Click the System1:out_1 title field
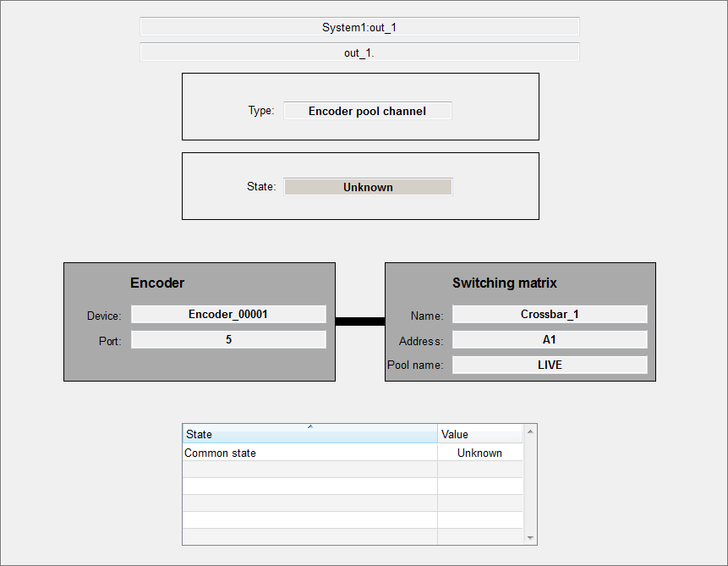The width and height of the screenshot is (728, 566). (x=359, y=27)
